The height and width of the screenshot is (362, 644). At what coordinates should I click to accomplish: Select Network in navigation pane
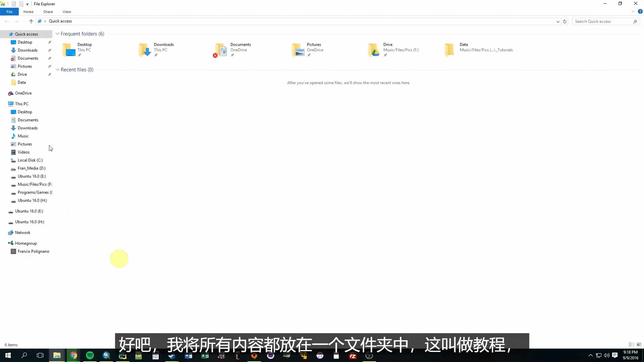22,233
